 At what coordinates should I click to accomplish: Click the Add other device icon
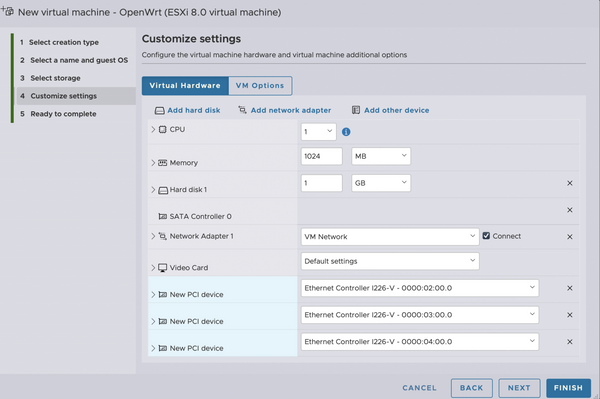click(x=356, y=110)
